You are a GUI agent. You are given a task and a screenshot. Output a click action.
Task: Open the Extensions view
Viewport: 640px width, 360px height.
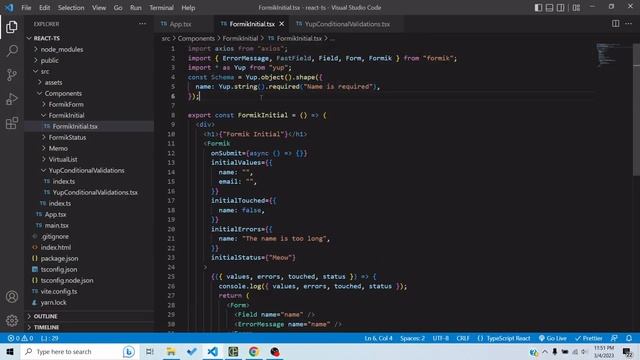click(x=12, y=123)
